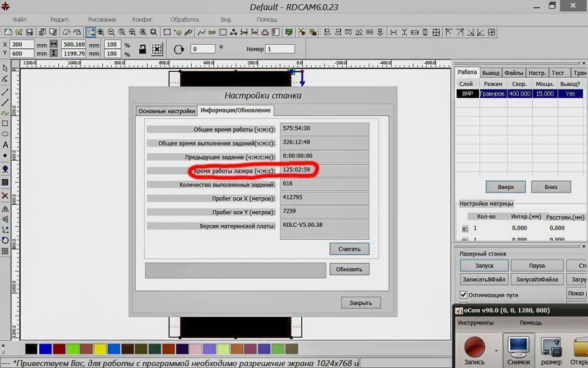588x368 pixels.
Task: Click the Закрыть button in dialog
Action: [x=360, y=303]
